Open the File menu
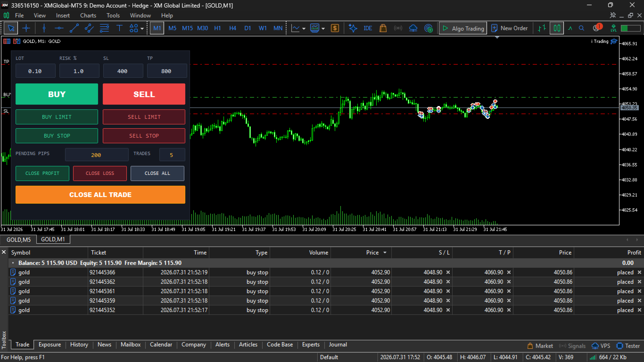 [x=19, y=16]
